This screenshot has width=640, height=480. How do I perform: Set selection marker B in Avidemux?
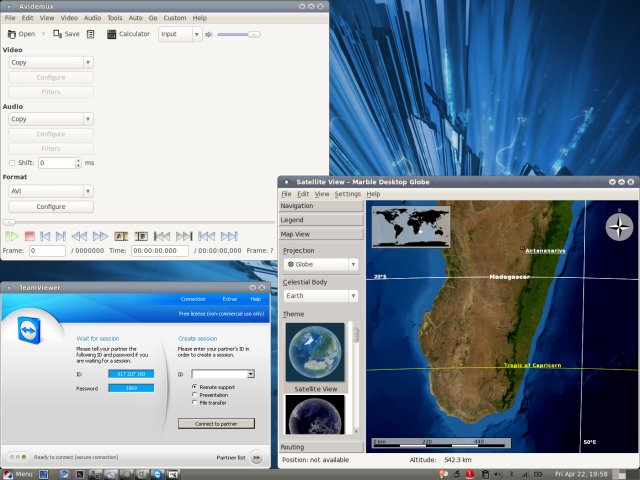(141, 236)
